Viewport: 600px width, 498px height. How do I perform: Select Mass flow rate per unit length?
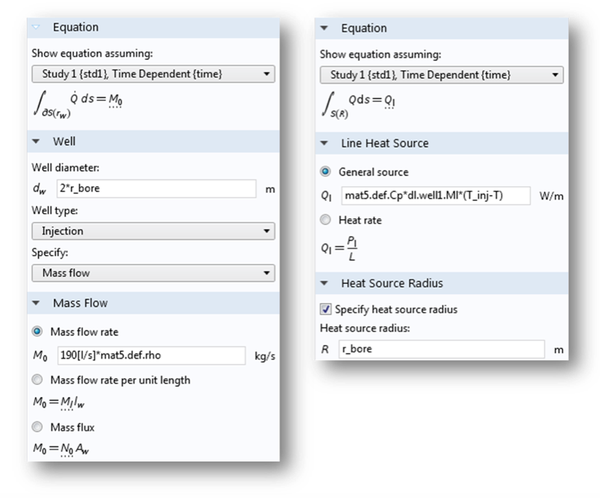[38, 380]
